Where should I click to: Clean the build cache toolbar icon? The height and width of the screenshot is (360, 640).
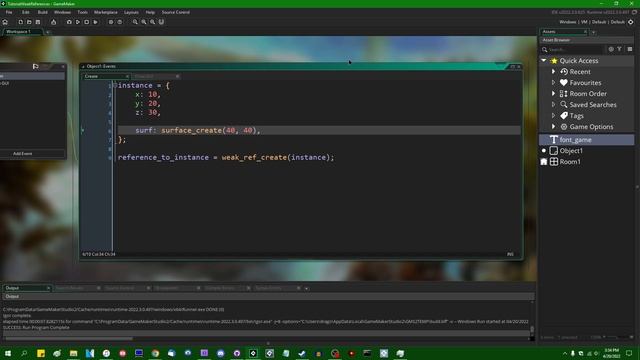tap(95, 22)
